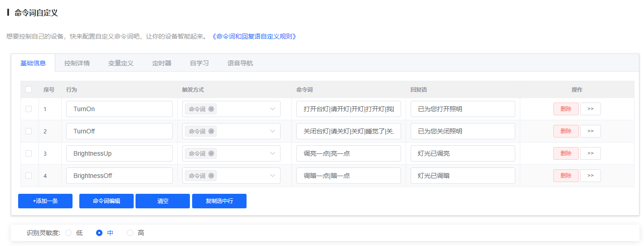The image size is (644, 246).
Task: Check the checkbox for row 4 BrightnessOff
Action: [29, 176]
